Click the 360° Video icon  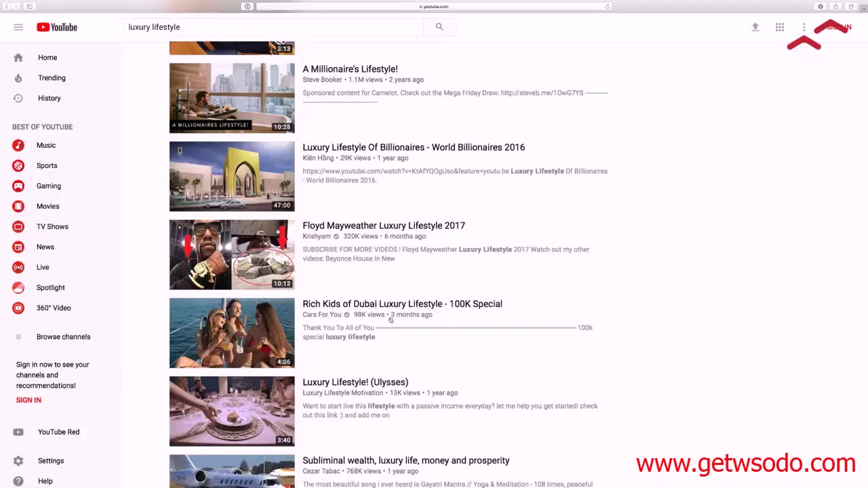[x=18, y=308]
